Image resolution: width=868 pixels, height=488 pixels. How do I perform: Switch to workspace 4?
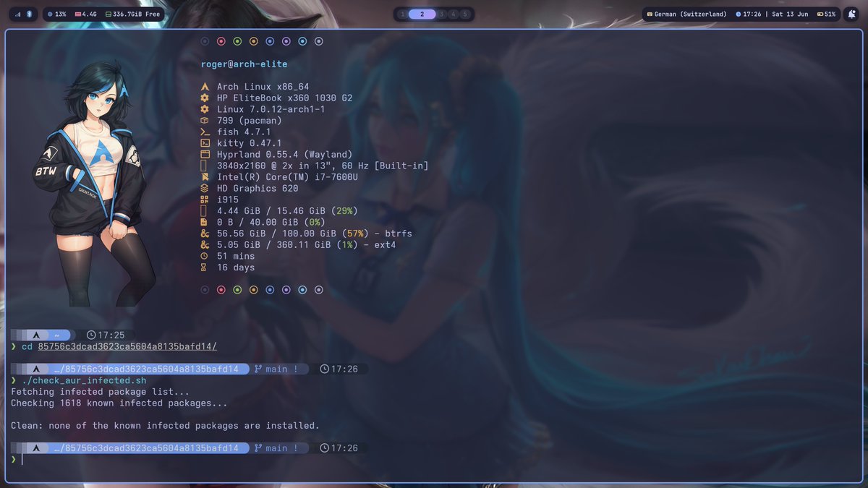tap(453, 14)
